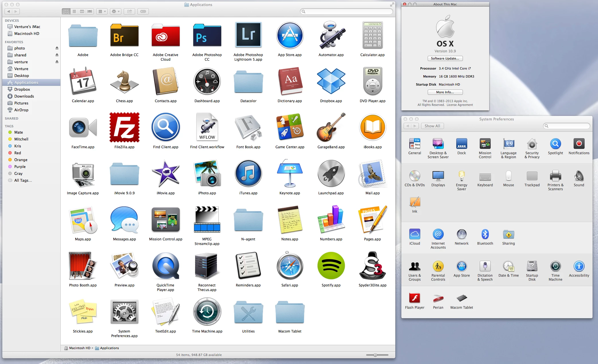Open Spotify.app in the Applications window
The width and height of the screenshot is (598, 364).
click(331, 266)
